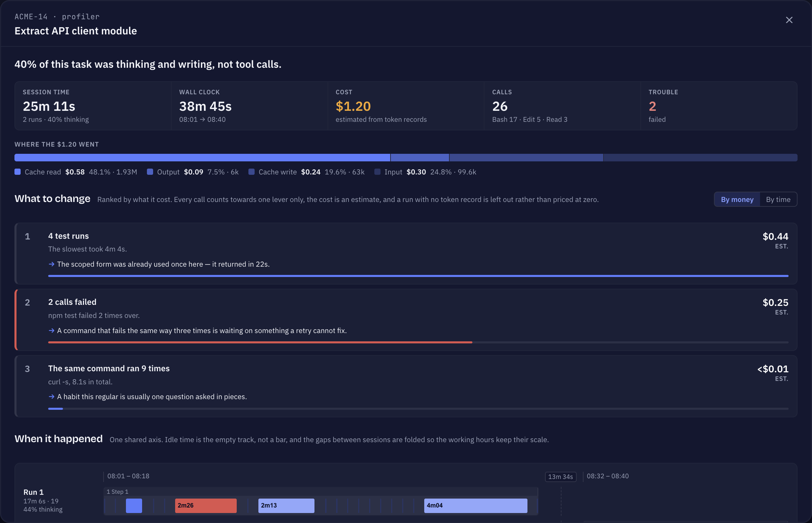Screen dimensions: 812x523
Task: Click the 'Run 1' row label
Action: pyautogui.click(x=33, y=492)
